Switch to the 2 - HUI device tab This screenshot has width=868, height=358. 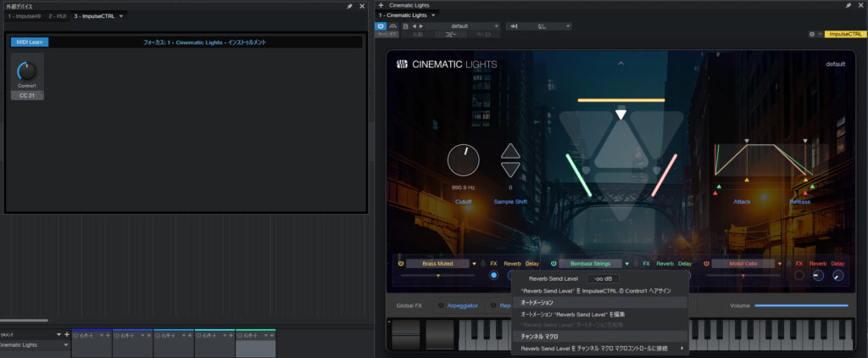coord(58,16)
